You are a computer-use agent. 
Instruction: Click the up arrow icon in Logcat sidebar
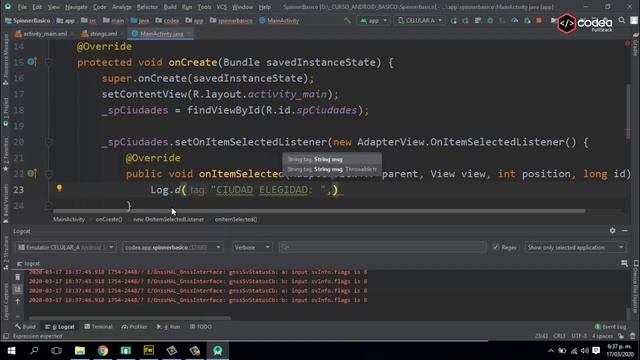click(18, 301)
